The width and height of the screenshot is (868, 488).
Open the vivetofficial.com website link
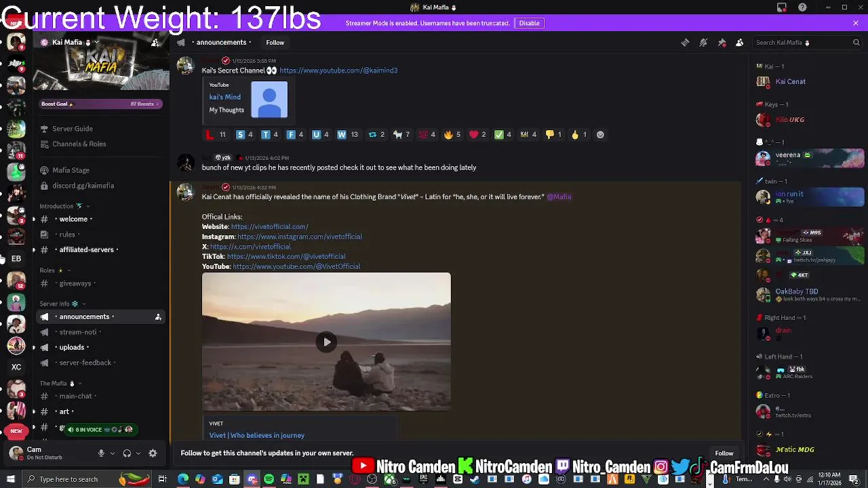269,226
